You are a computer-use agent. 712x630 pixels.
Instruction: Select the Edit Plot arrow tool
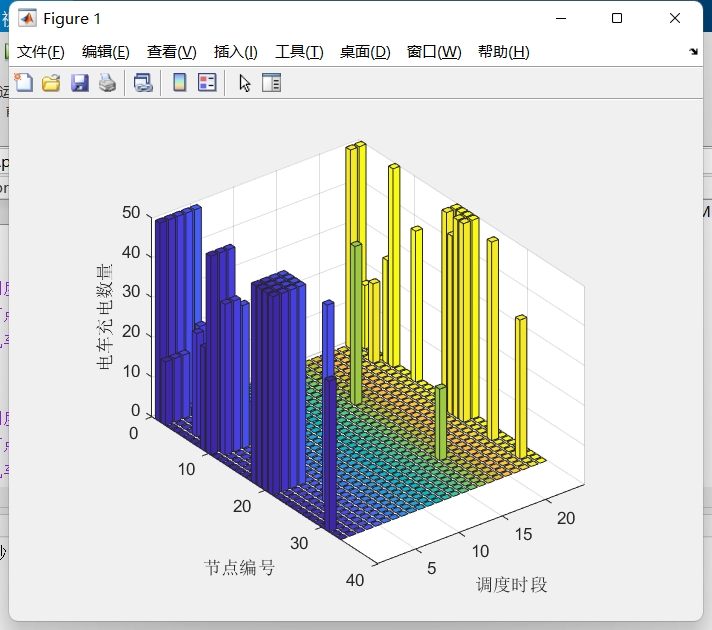(x=245, y=83)
